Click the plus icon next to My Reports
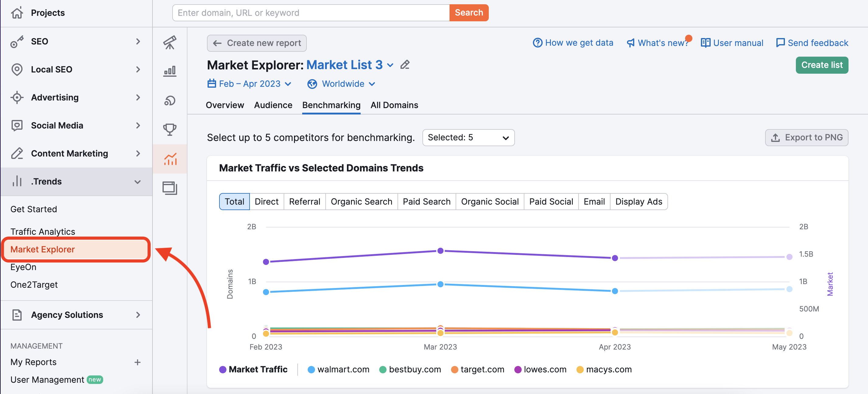This screenshot has width=868, height=394. click(x=138, y=362)
